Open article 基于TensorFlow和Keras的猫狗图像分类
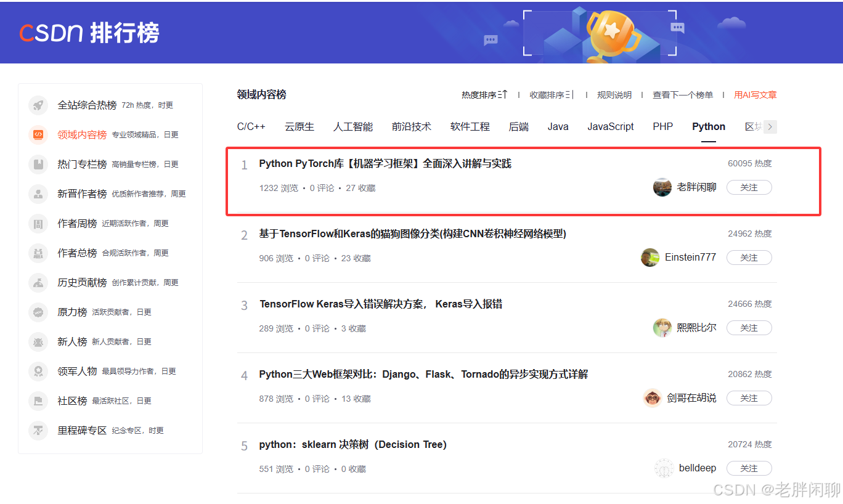This screenshot has width=843, height=504. 412,234
